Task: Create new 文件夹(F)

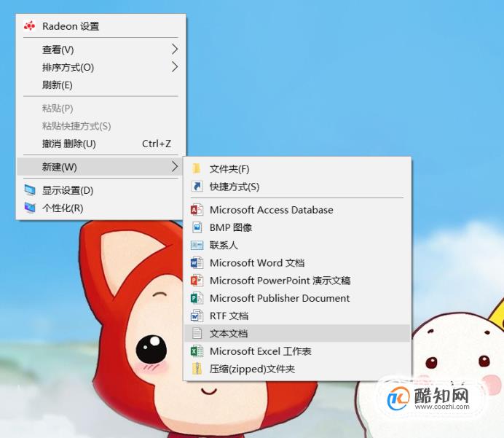Action: point(297,168)
